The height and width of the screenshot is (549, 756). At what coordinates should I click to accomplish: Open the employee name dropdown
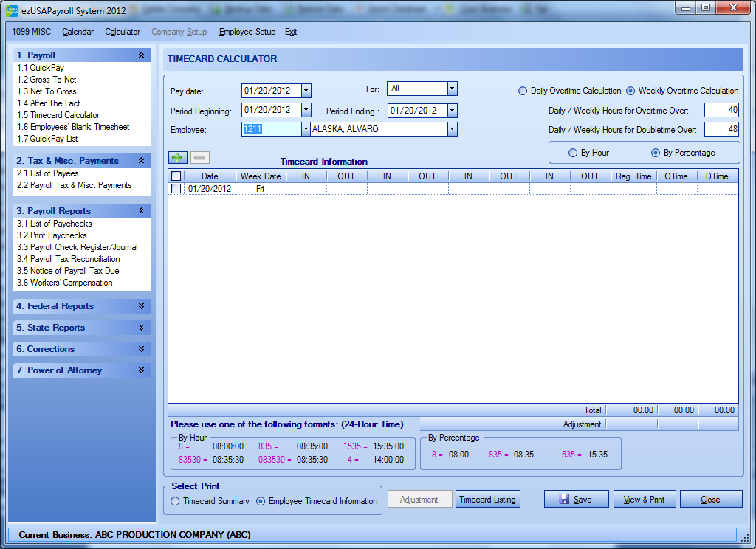(453, 129)
